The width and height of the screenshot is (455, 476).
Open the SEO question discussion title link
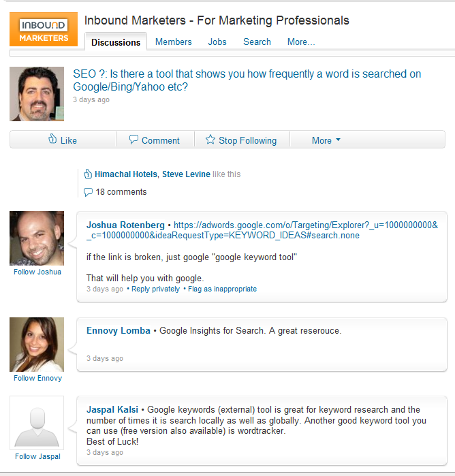point(247,80)
